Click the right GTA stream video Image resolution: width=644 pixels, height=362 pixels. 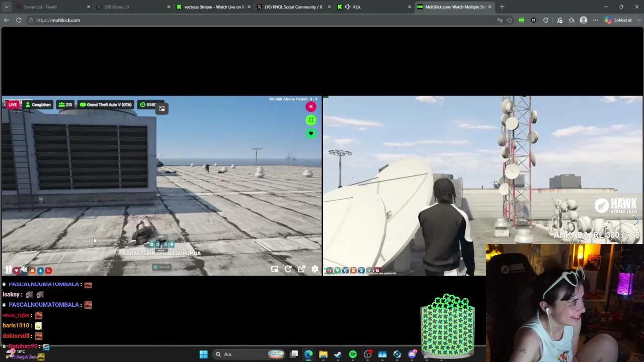tap(482, 186)
